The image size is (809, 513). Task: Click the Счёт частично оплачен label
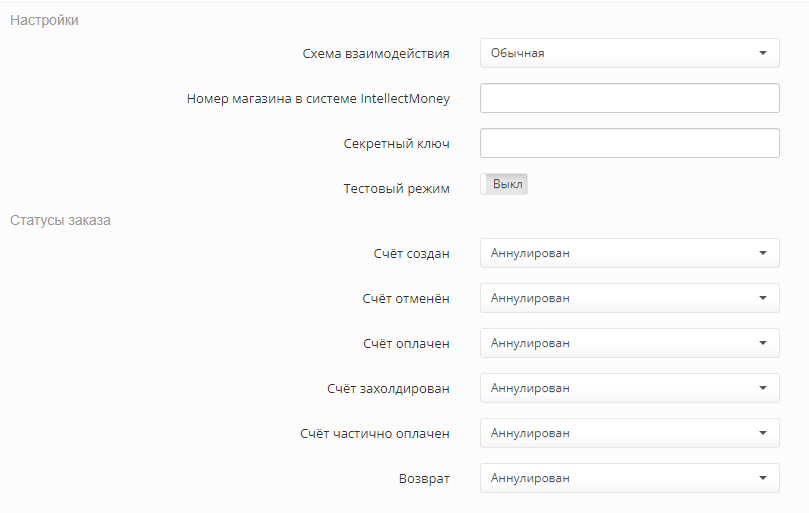374,433
